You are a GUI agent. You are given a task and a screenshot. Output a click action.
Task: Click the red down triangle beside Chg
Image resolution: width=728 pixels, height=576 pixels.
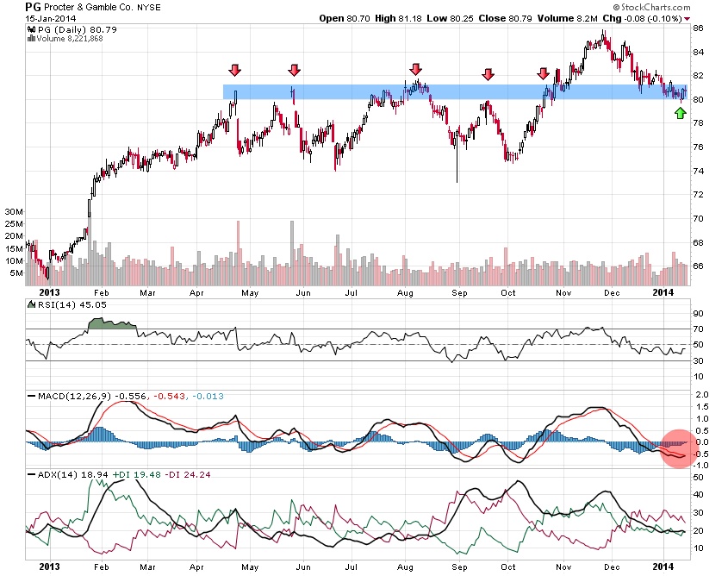pyautogui.click(x=688, y=19)
